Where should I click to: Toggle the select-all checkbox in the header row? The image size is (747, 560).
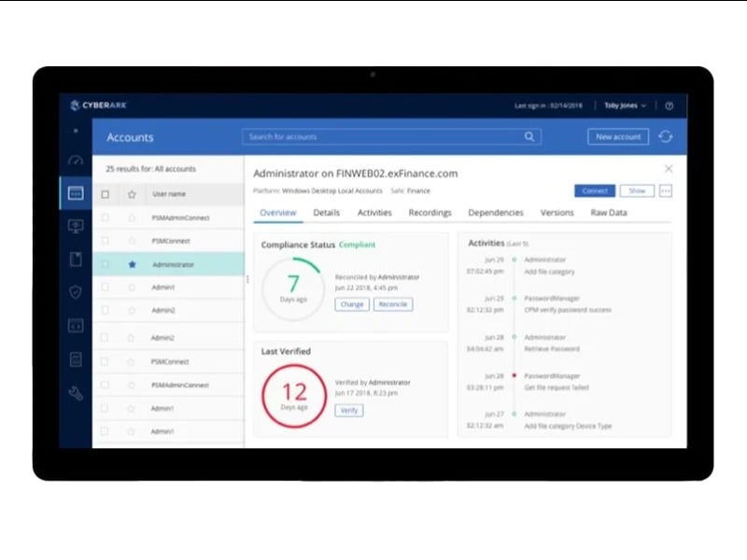(106, 194)
